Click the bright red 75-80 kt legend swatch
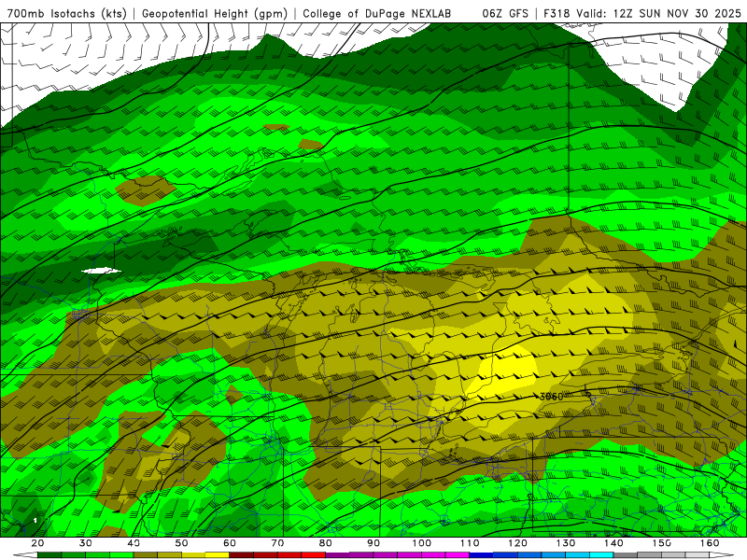Viewport: 747px width, 560px height. point(314,555)
